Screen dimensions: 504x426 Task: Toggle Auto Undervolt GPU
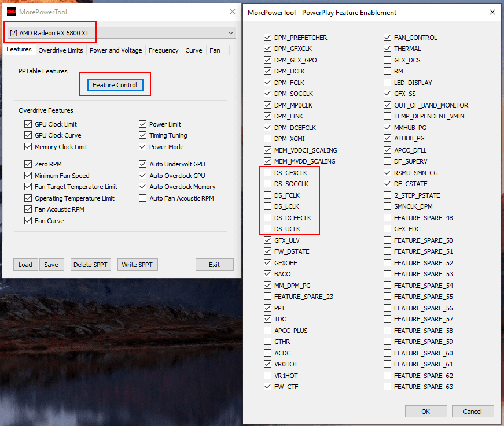click(143, 164)
